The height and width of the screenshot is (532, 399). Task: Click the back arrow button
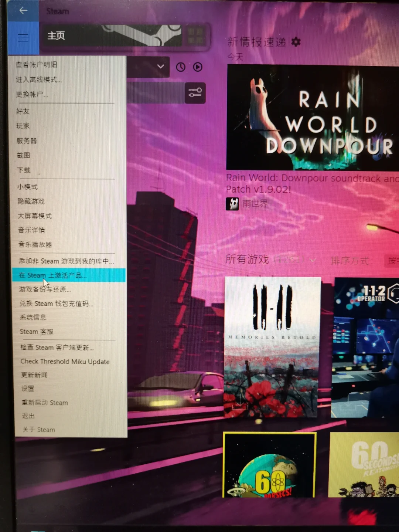(23, 11)
